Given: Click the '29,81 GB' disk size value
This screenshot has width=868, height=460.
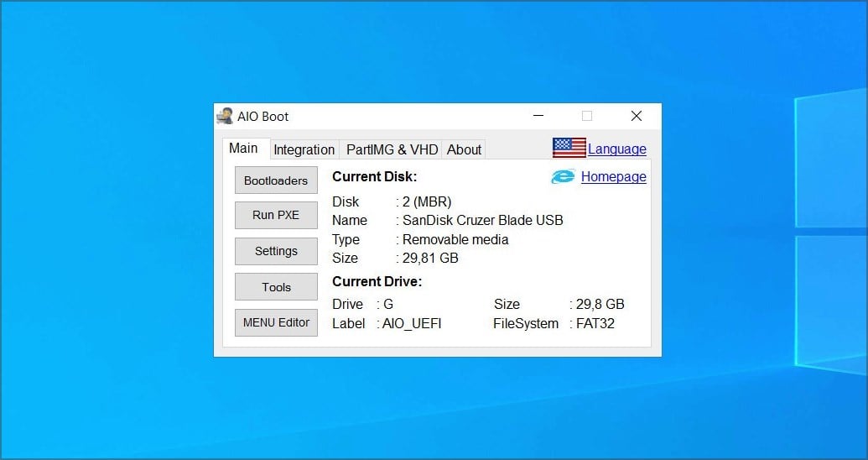Looking at the screenshot, I should tap(430, 259).
